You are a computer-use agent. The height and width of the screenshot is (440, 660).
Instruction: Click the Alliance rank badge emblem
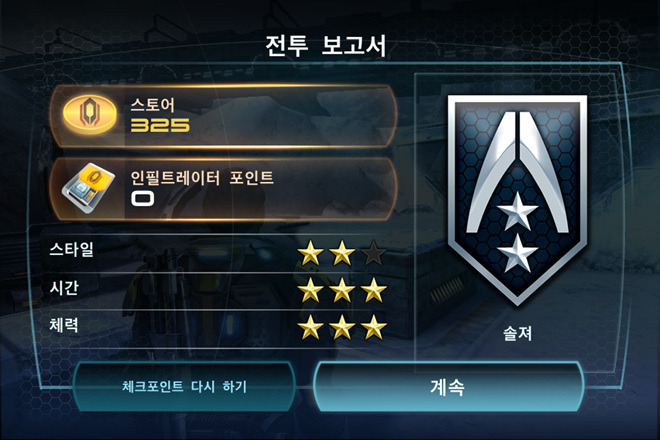(x=517, y=200)
